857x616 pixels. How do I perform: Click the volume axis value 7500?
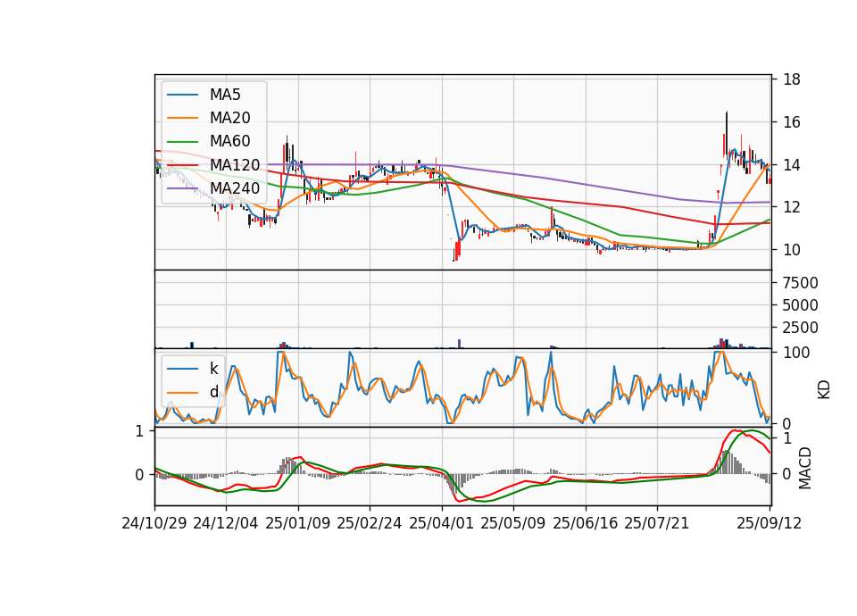point(800,283)
